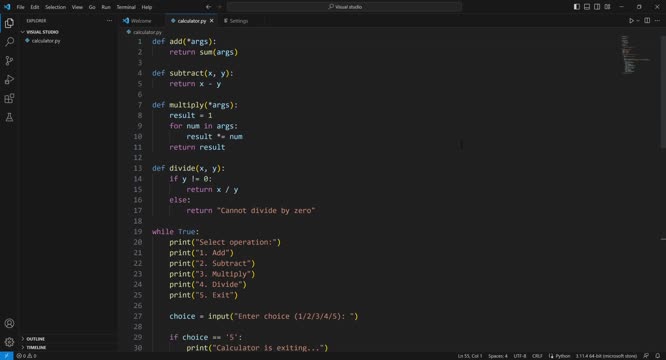Open the Source Control view
This screenshot has height=360, width=666.
(9, 61)
